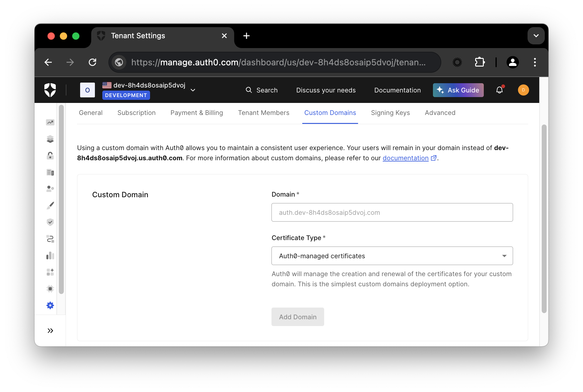The image size is (583, 392).
Task: Open the browser extensions puzzle icon
Action: tap(480, 62)
